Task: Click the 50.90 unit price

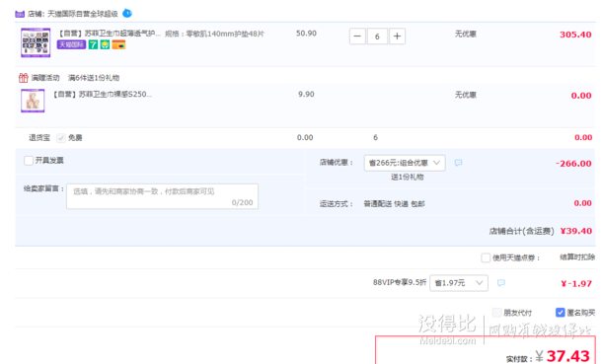Action: [x=306, y=34]
